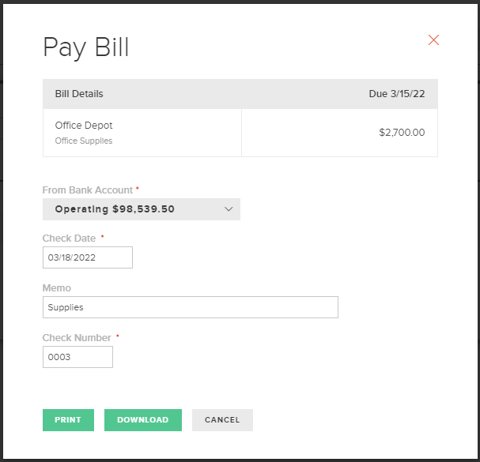Click the Bill Details header row
This screenshot has width=480, height=462.
[240, 94]
